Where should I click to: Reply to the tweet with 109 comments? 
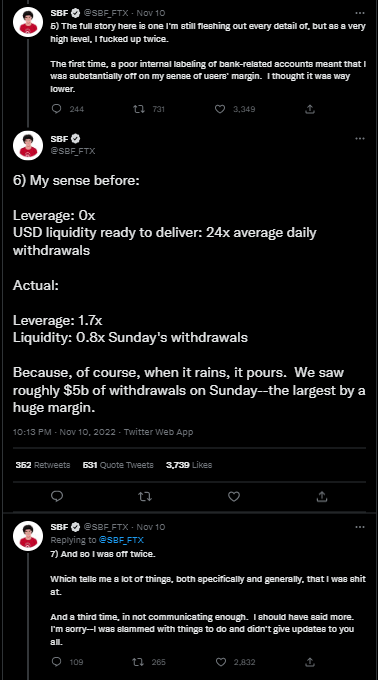point(57,662)
